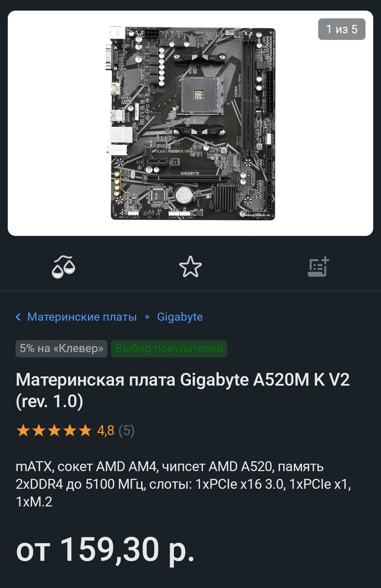
Task: Open the Материнские платы category link
Action: click(82, 317)
